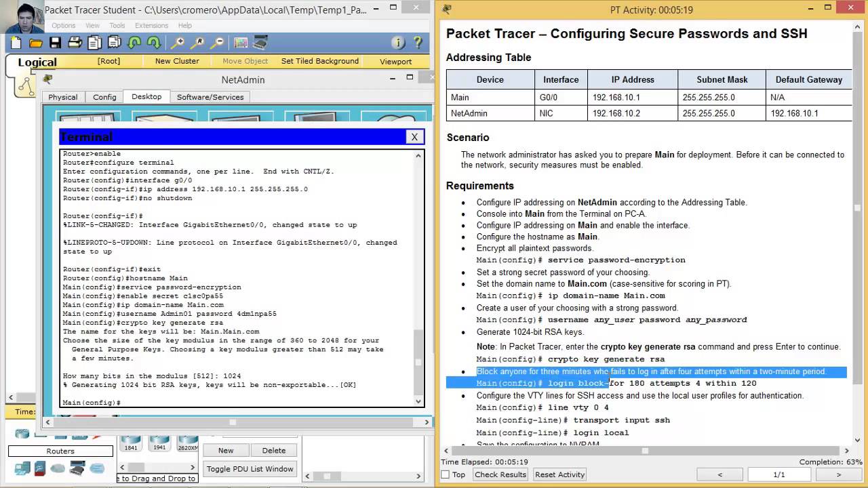Click the Completion: 63% status text
The image size is (868, 488).
point(829,462)
